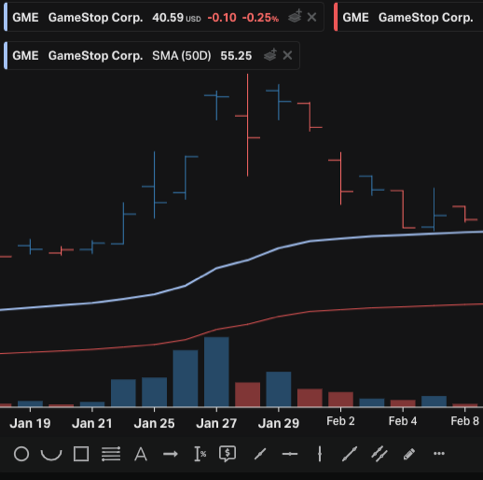Screen dimensions: 483x480
Task: Select the trend line tool
Action: point(349,454)
